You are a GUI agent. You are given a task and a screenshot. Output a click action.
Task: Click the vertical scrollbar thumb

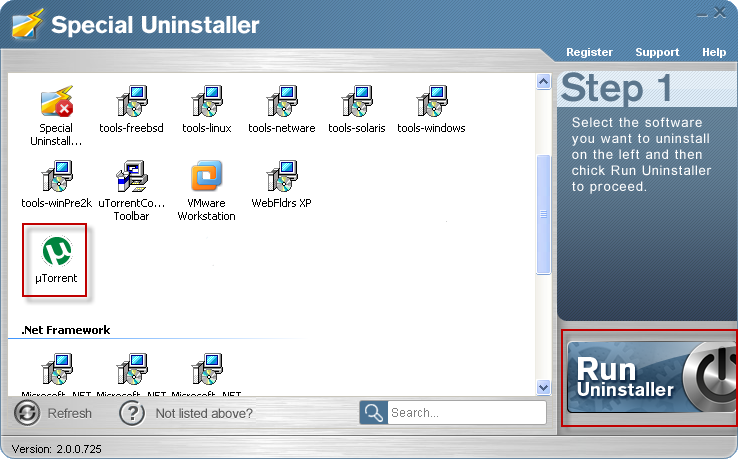(x=543, y=214)
